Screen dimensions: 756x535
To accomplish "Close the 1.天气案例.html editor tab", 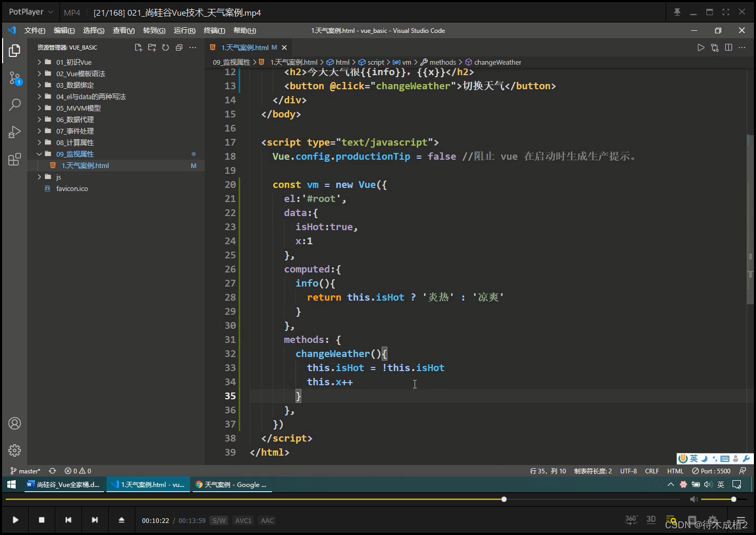I will coord(285,47).
